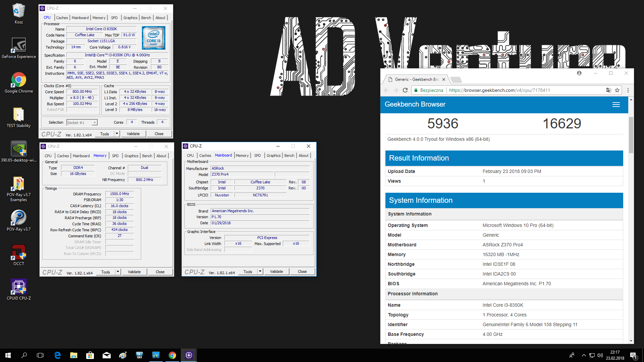Open Chrome profile user icon

(x=579, y=73)
